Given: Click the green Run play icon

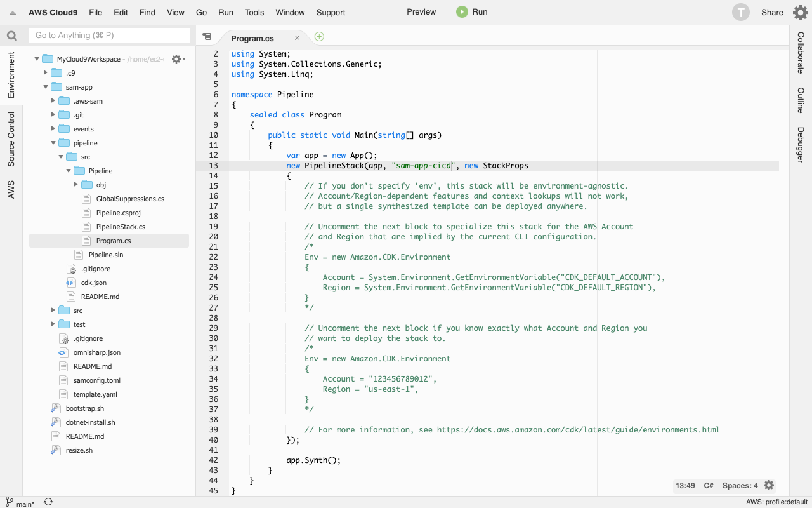Looking at the screenshot, I should (x=462, y=12).
